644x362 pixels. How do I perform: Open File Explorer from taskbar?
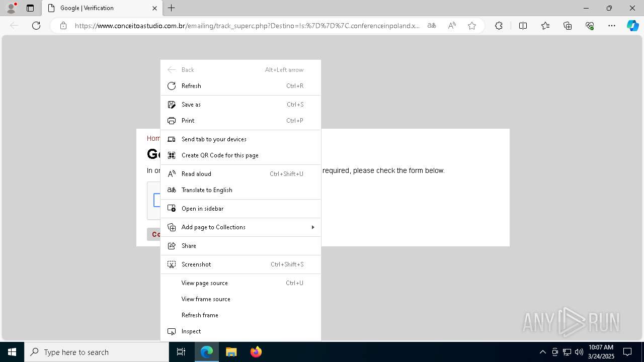tap(231, 352)
